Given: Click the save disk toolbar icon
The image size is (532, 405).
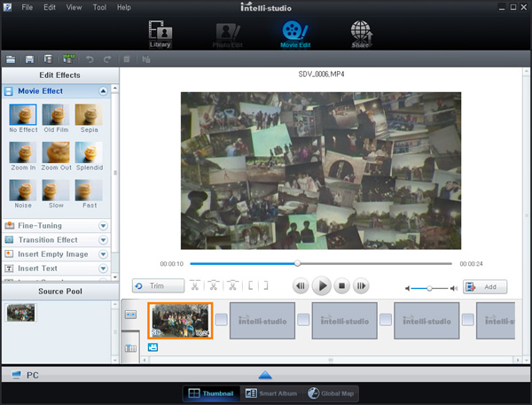Looking at the screenshot, I should (29, 59).
